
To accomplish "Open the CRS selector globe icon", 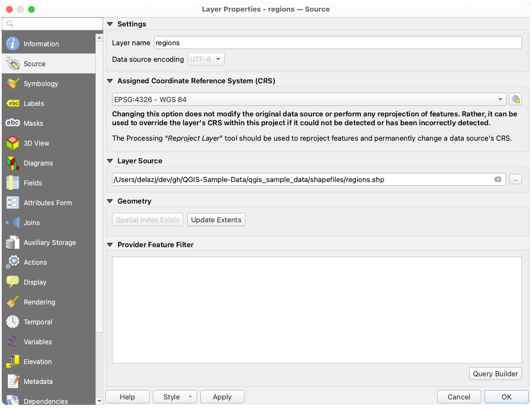I will pos(515,99).
